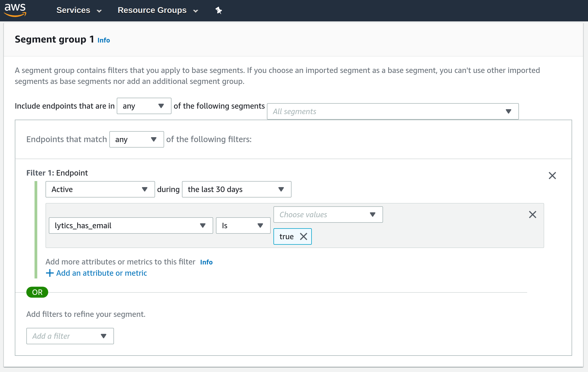Click the OR badge between filters

(37, 292)
